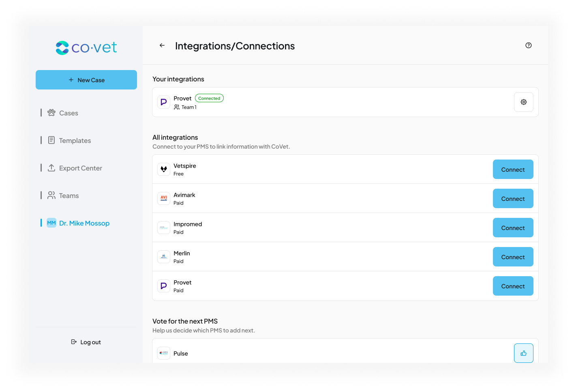Click the 'Pulse' name text
The width and height of the screenshot is (574, 392).
(181, 354)
